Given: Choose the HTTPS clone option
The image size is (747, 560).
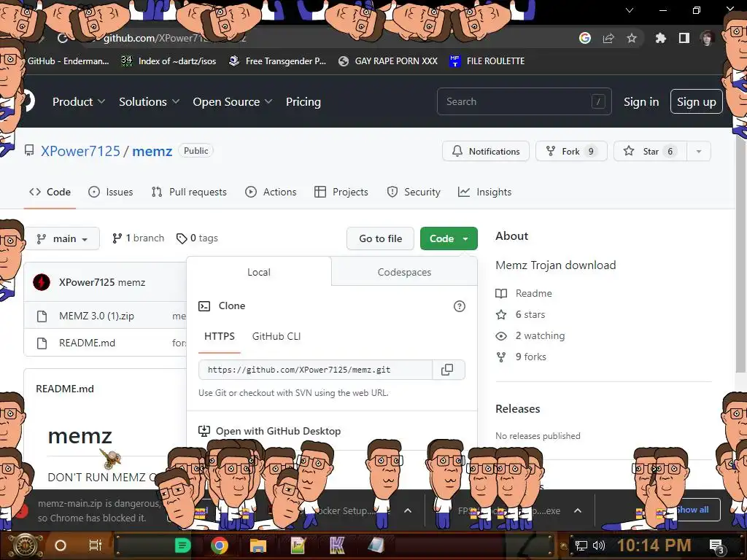Looking at the screenshot, I should [x=219, y=336].
